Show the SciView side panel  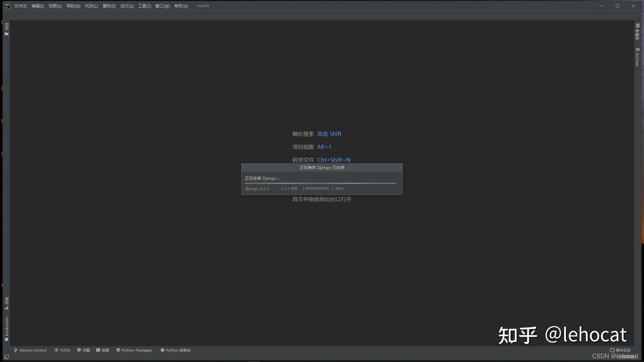pyautogui.click(x=637, y=57)
